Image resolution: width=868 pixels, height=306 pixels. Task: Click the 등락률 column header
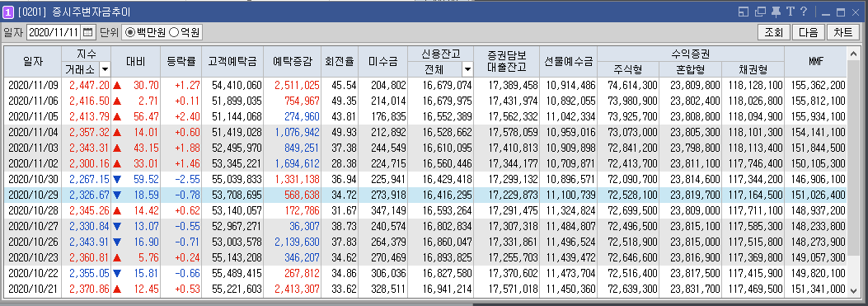(181, 62)
